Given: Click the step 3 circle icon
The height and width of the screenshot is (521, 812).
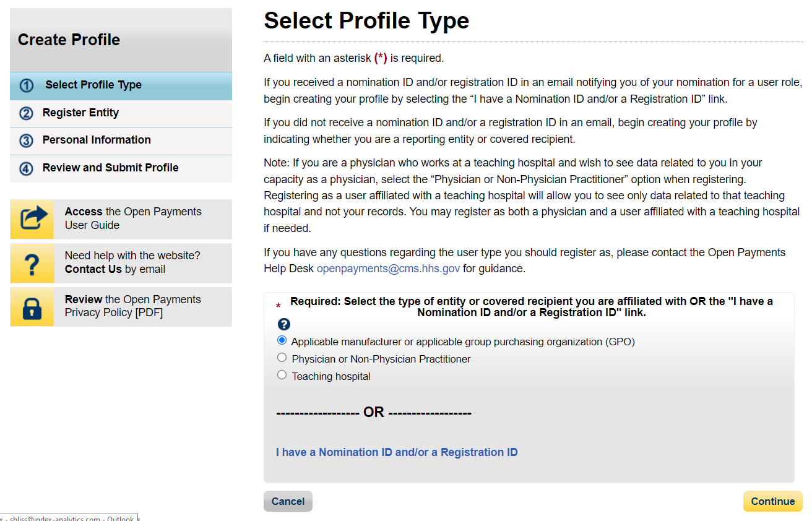Looking at the screenshot, I should (x=26, y=140).
